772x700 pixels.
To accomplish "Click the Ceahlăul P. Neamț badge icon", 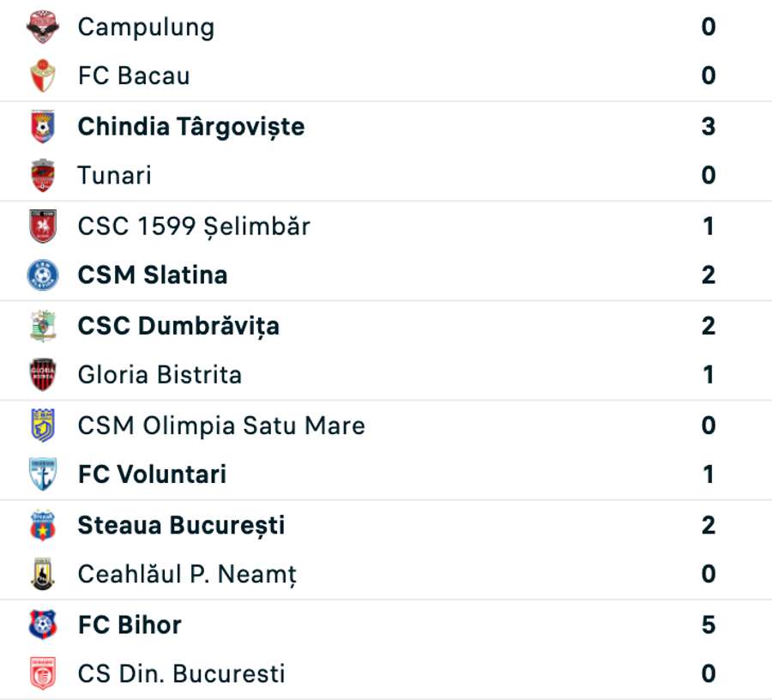I will tap(43, 575).
